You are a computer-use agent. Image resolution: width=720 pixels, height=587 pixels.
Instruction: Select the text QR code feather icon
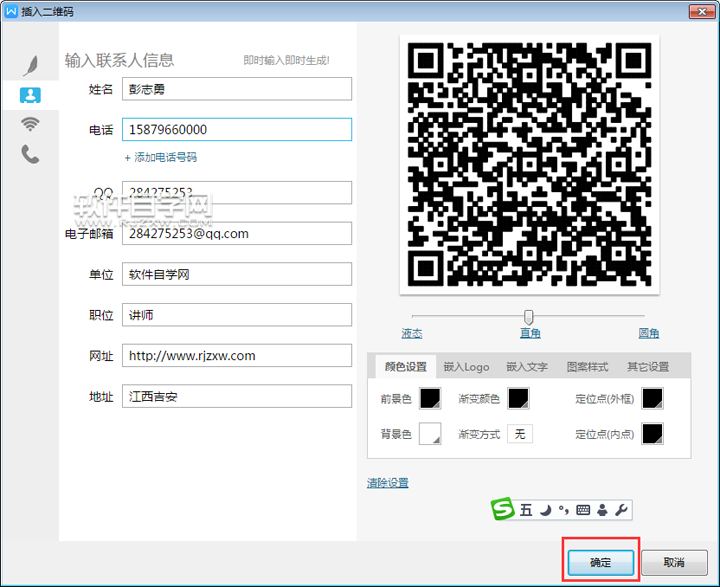[x=31, y=65]
